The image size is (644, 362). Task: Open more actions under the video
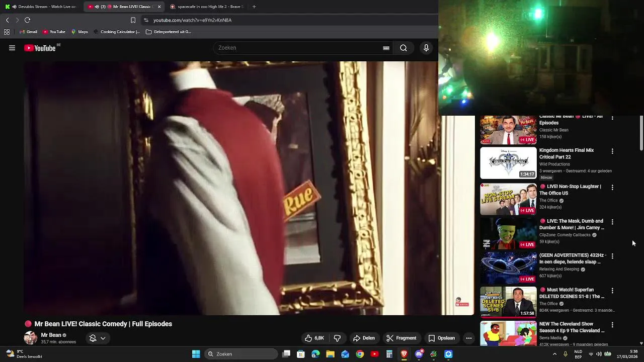pos(469,338)
